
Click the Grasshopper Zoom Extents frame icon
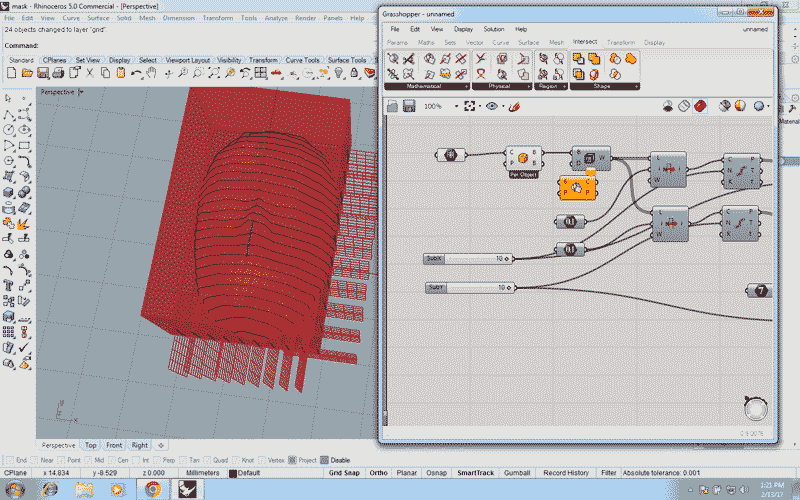(470, 106)
